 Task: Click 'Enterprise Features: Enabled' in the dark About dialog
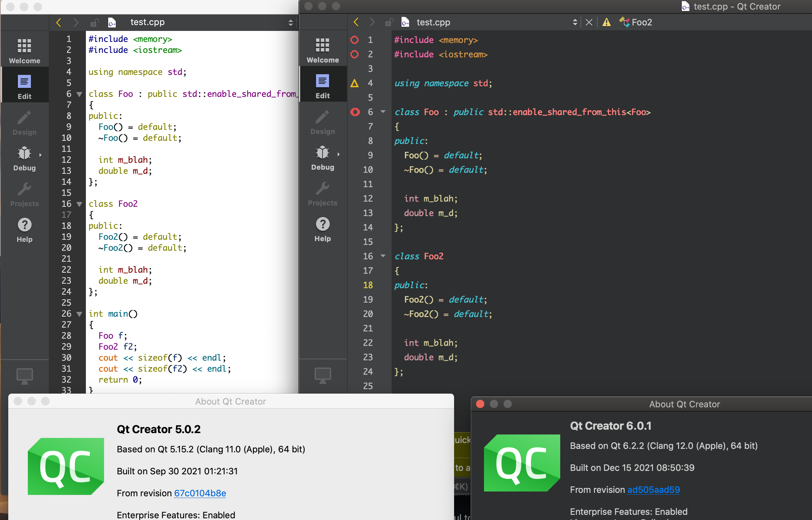pyautogui.click(x=629, y=512)
